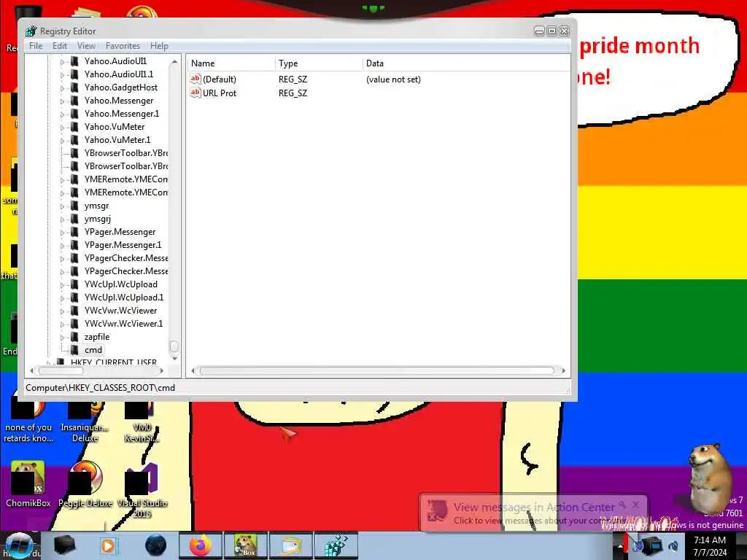Viewport: 747px width, 560px height.
Task: Expand the HKEY_CURRENT_USER hive
Action: (48, 362)
